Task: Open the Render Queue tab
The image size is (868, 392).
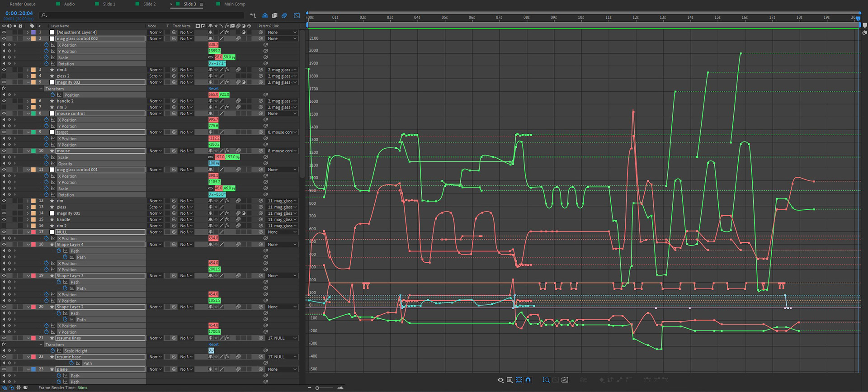Action: 23,4
